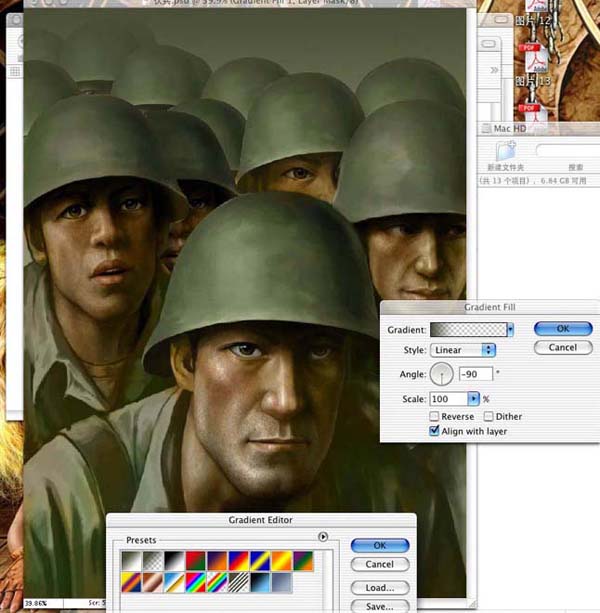The image size is (600, 613).
Task: Pick the Copper gradient preset
Action: tap(153, 583)
